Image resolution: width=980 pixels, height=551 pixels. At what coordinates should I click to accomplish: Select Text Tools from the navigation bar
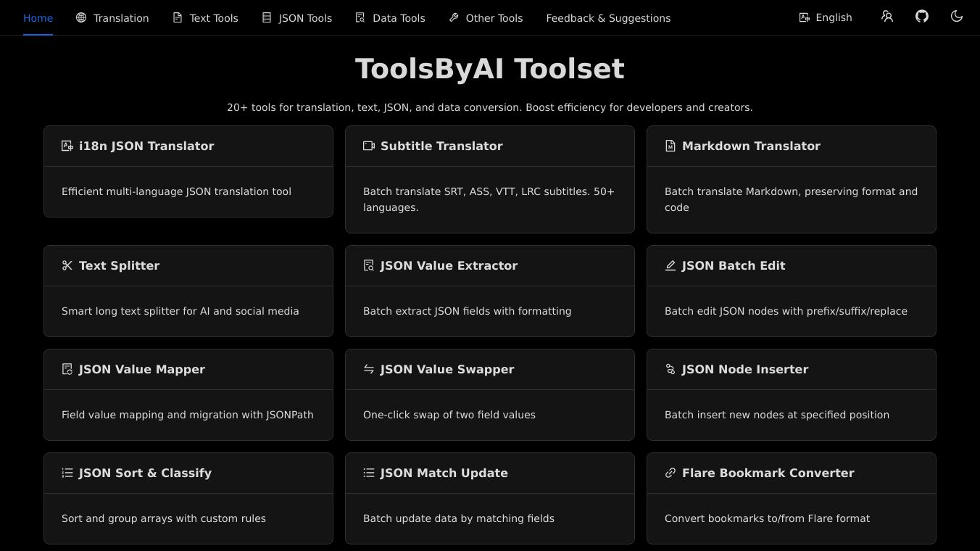(x=205, y=18)
